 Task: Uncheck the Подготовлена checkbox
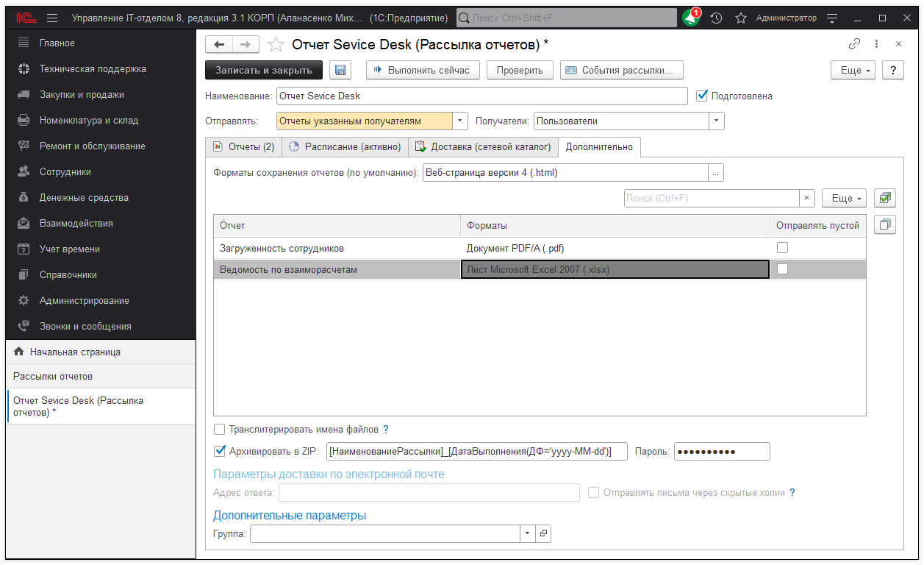701,96
